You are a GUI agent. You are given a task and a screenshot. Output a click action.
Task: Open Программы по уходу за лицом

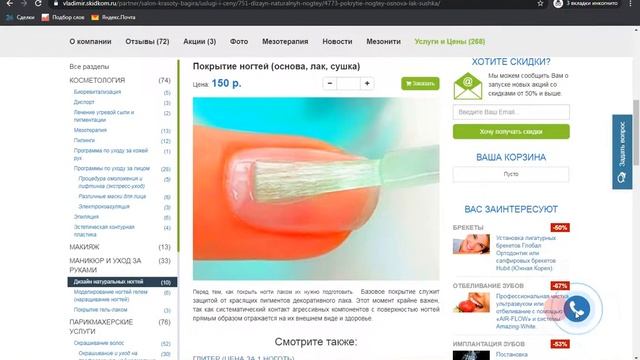click(112, 168)
